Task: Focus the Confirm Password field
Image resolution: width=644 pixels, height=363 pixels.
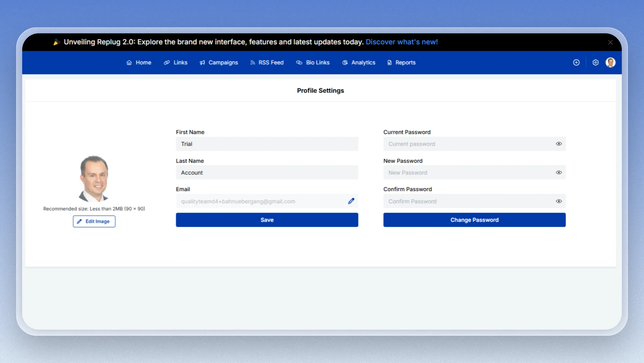Action: coord(474,201)
